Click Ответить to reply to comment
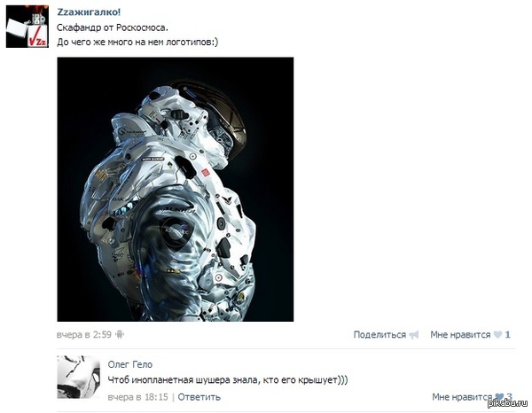The width and height of the screenshot is (532, 413). tap(199, 397)
